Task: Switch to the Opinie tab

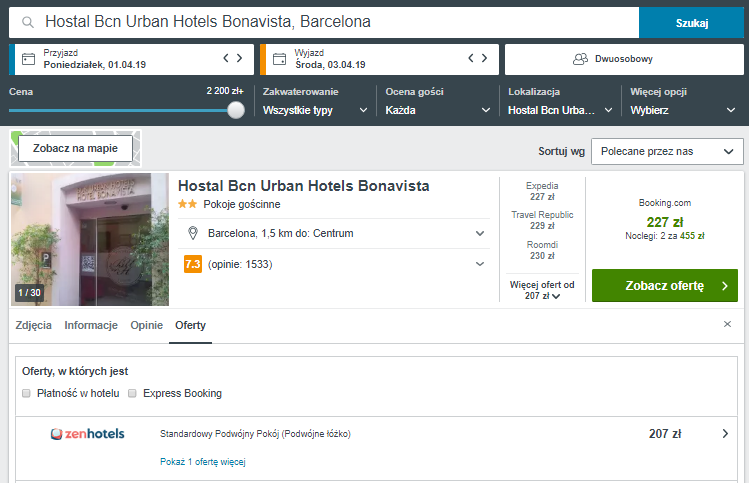Action: [x=147, y=325]
